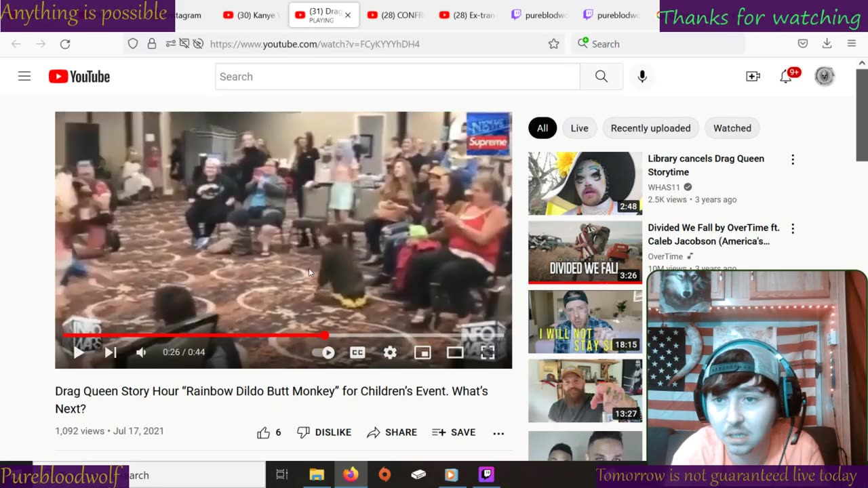The height and width of the screenshot is (488, 868).
Task: Open the account avatar menu
Action: 825,77
